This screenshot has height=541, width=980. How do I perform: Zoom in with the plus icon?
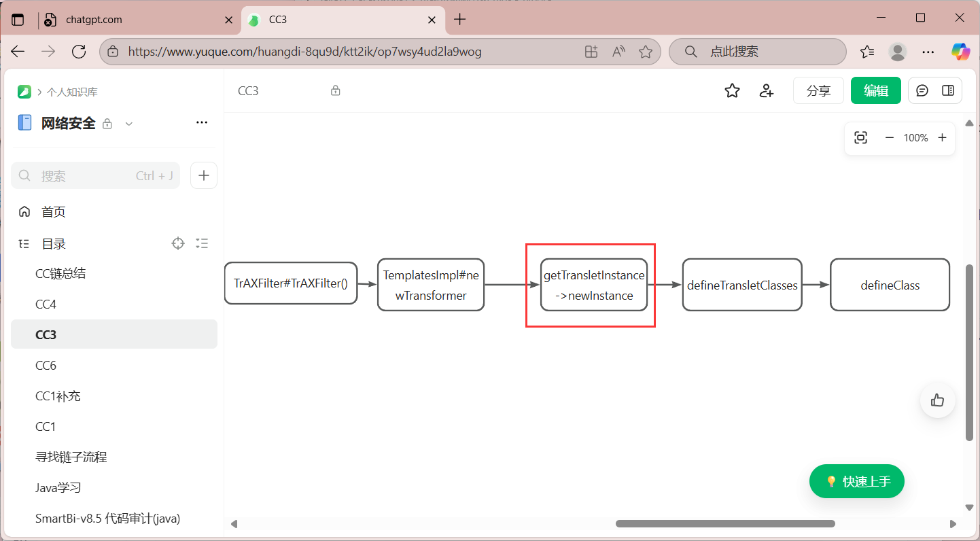point(942,138)
